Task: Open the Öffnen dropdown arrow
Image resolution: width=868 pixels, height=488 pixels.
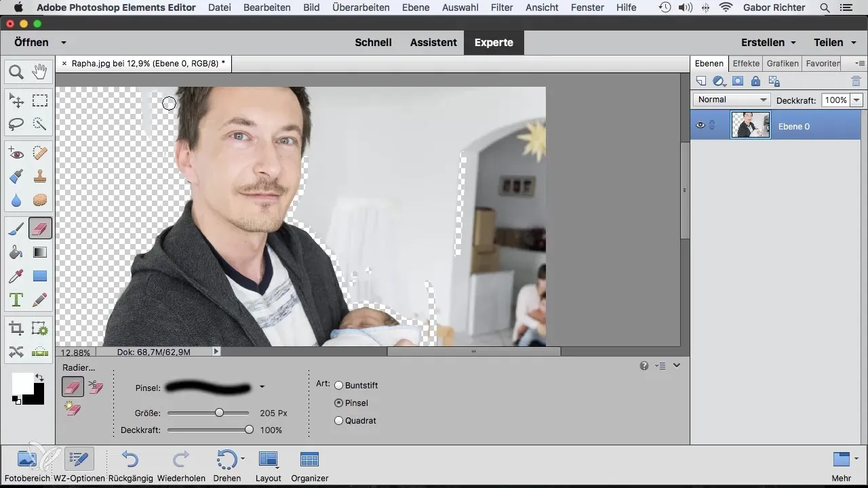Action: [63, 42]
